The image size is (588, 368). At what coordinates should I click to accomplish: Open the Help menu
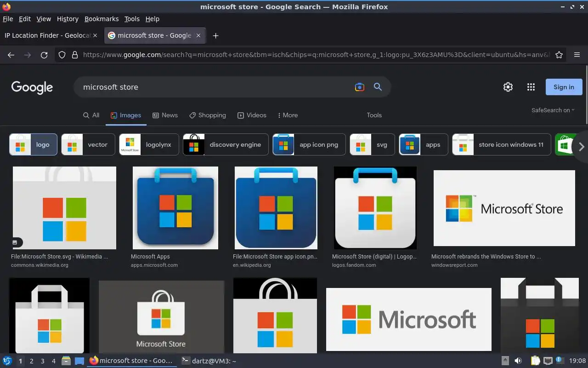[153, 19]
